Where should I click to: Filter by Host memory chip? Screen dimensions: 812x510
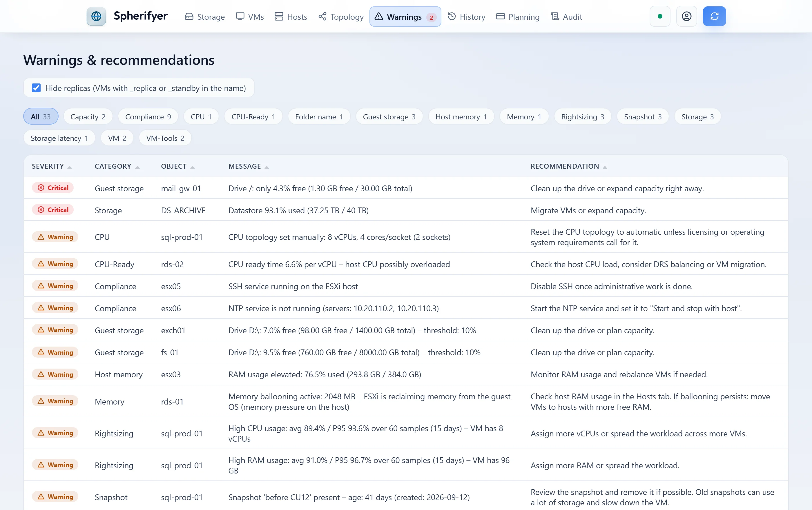tap(461, 116)
